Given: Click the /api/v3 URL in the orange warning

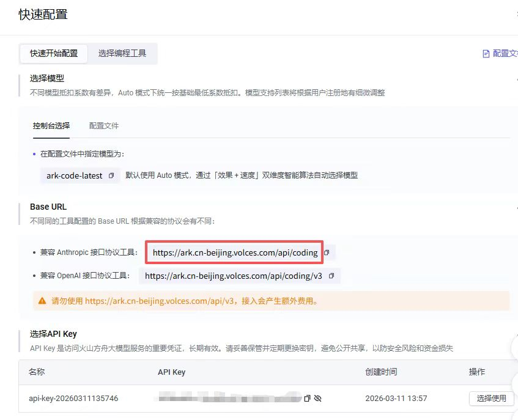Looking at the screenshot, I should [x=160, y=301].
